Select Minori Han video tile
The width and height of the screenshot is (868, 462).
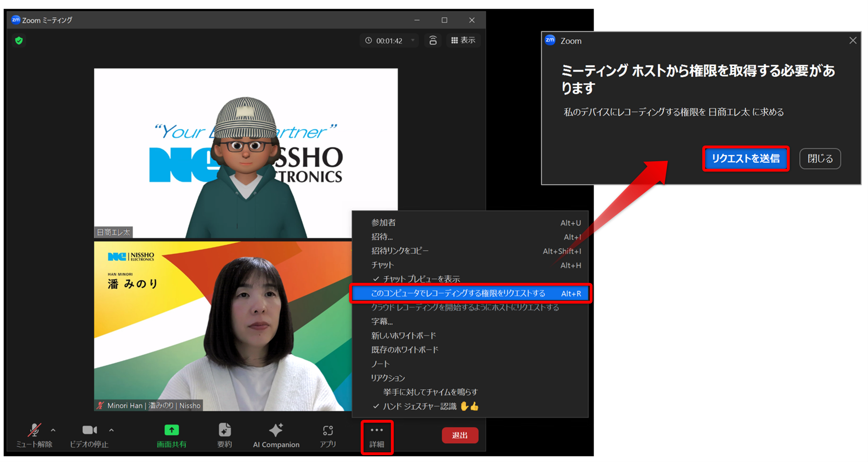(x=223, y=326)
